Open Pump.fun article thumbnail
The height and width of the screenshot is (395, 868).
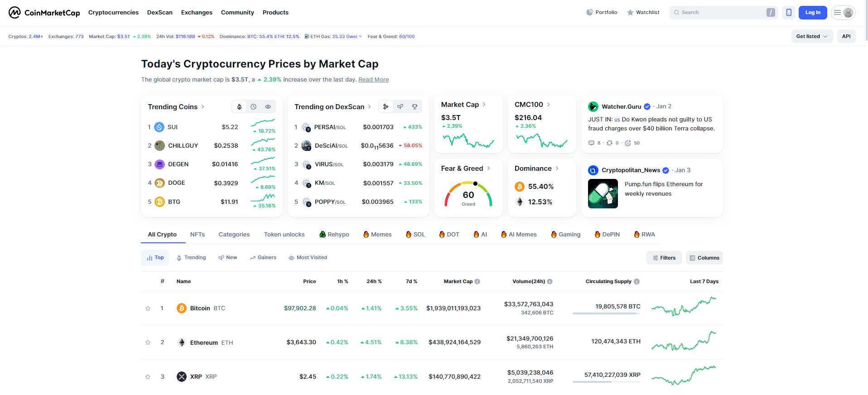pos(603,194)
